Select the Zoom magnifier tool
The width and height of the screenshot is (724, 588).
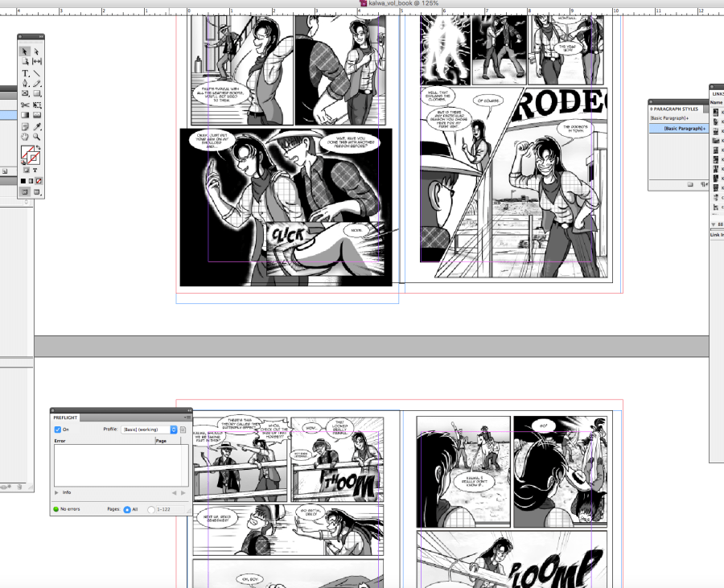pyautogui.click(x=37, y=137)
